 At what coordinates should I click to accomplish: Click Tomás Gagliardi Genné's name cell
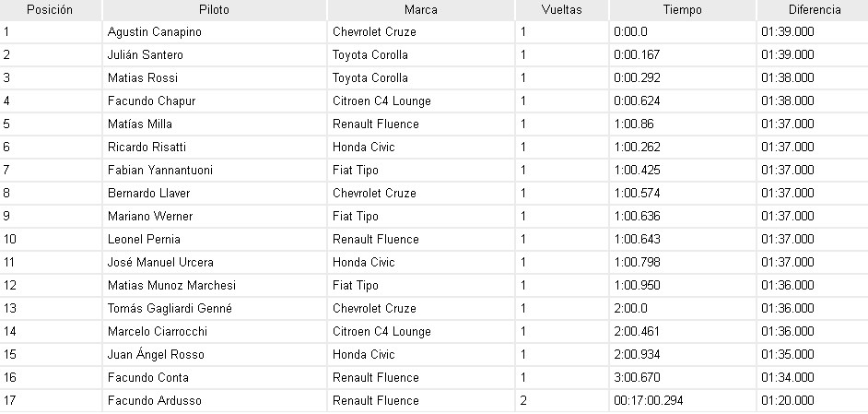(169, 309)
